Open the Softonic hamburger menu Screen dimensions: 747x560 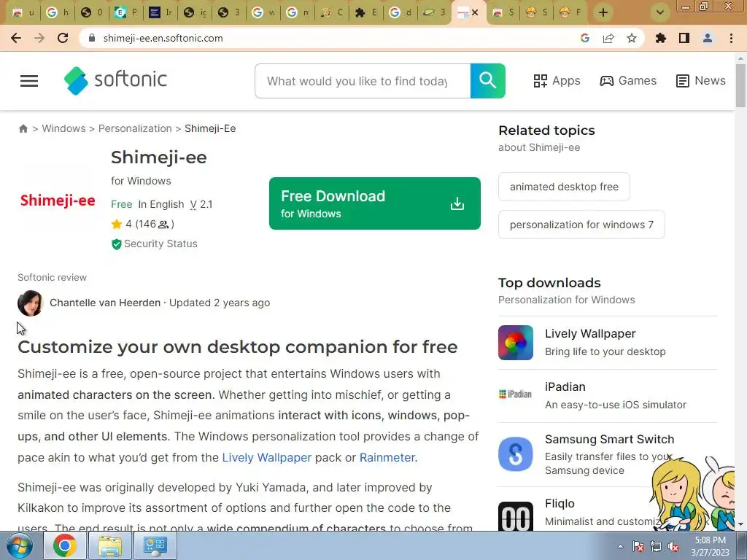pos(29,81)
